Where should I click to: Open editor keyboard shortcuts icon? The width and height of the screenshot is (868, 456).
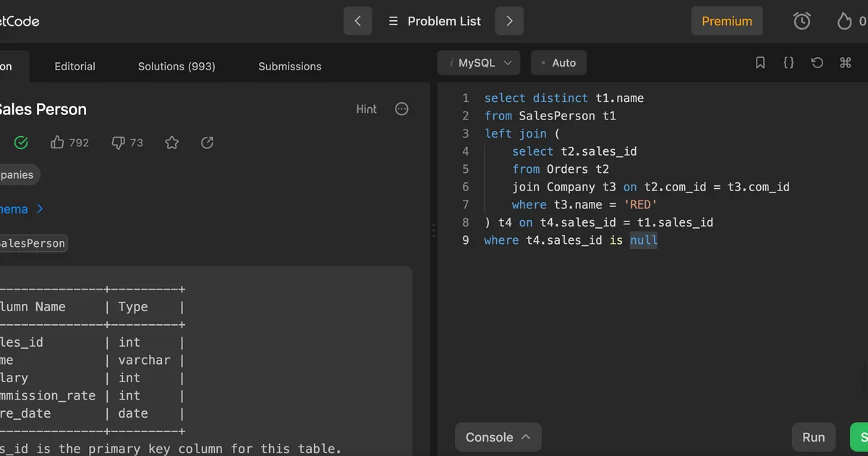[x=845, y=63]
